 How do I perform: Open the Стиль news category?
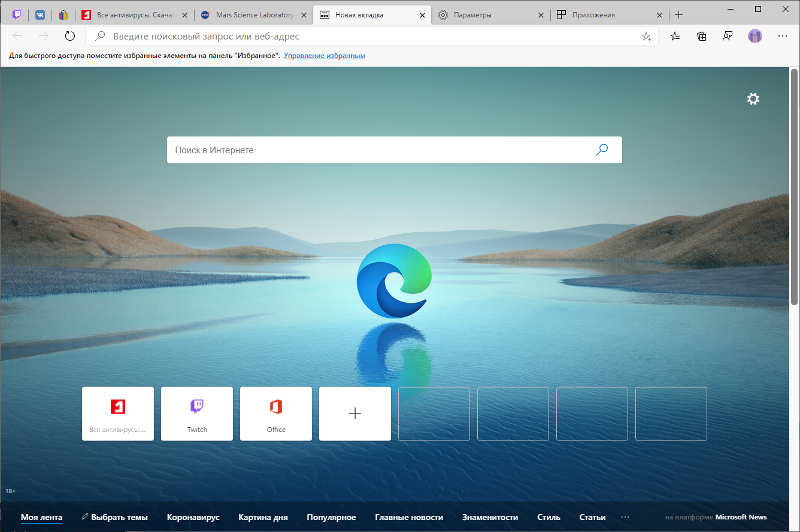pyautogui.click(x=549, y=517)
